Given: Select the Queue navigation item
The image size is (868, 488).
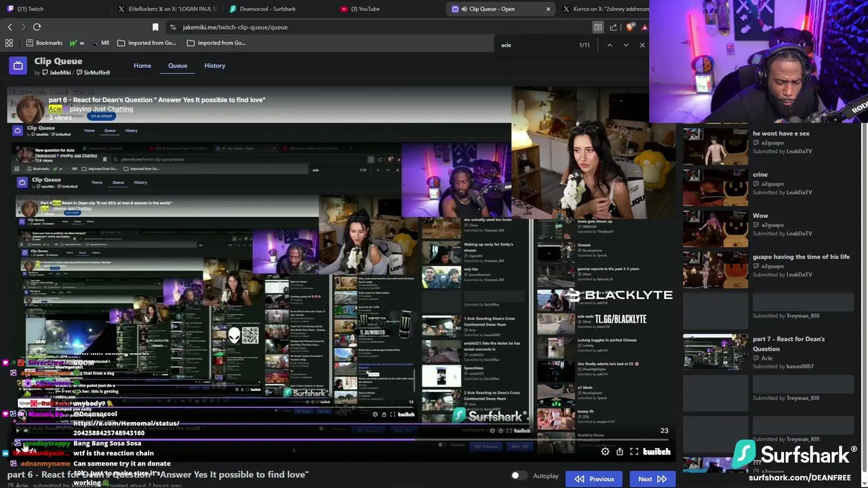Looking at the screenshot, I should (x=178, y=66).
